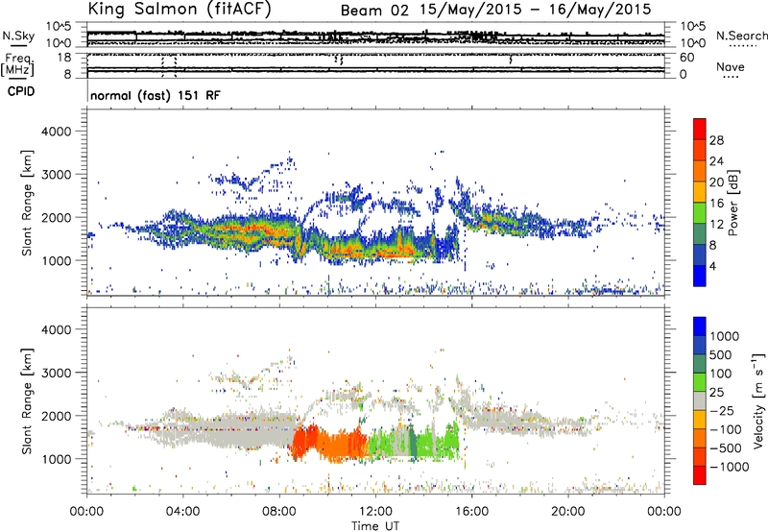Click the +1000 label on velocity color bar

click(x=725, y=336)
